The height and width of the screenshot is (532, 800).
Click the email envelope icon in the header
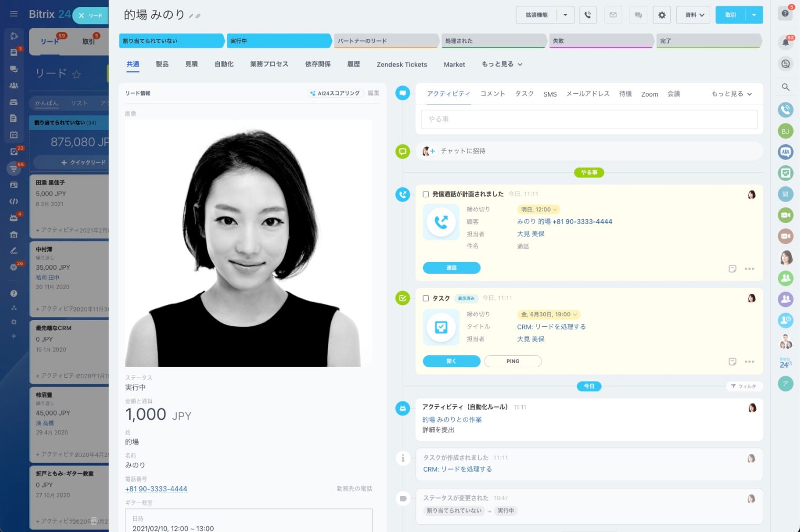[x=613, y=15]
